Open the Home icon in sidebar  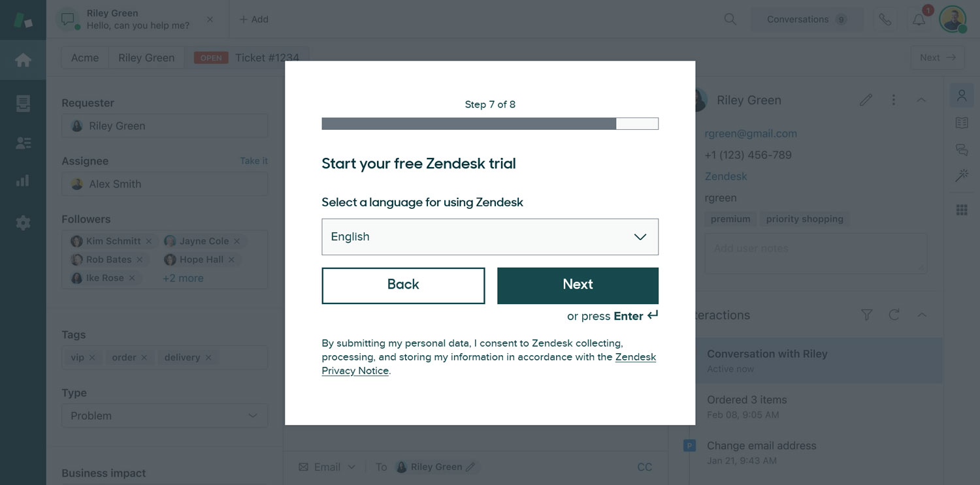23,60
